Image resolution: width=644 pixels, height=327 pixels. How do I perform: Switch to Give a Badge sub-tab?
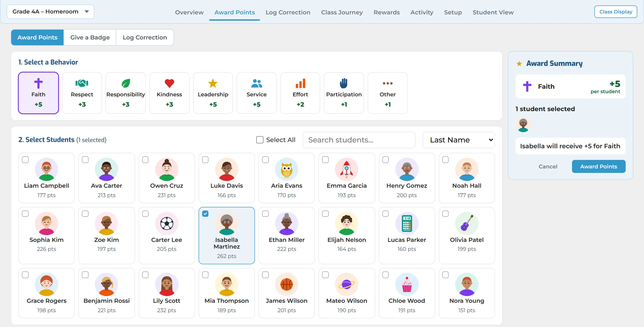tap(90, 37)
